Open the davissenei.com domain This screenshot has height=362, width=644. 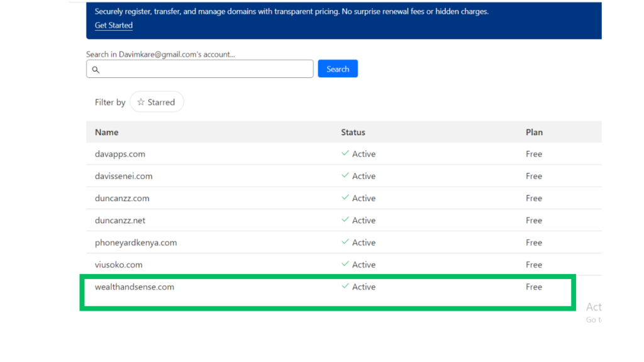(x=124, y=176)
